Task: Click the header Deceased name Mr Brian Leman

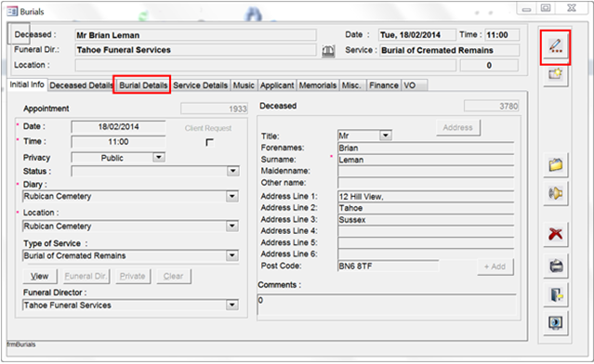Action: coord(195,35)
